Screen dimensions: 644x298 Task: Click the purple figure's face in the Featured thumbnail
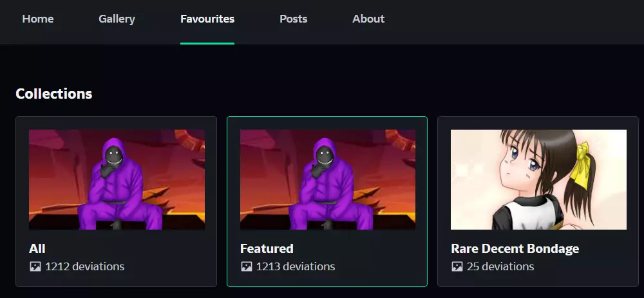[323, 156]
